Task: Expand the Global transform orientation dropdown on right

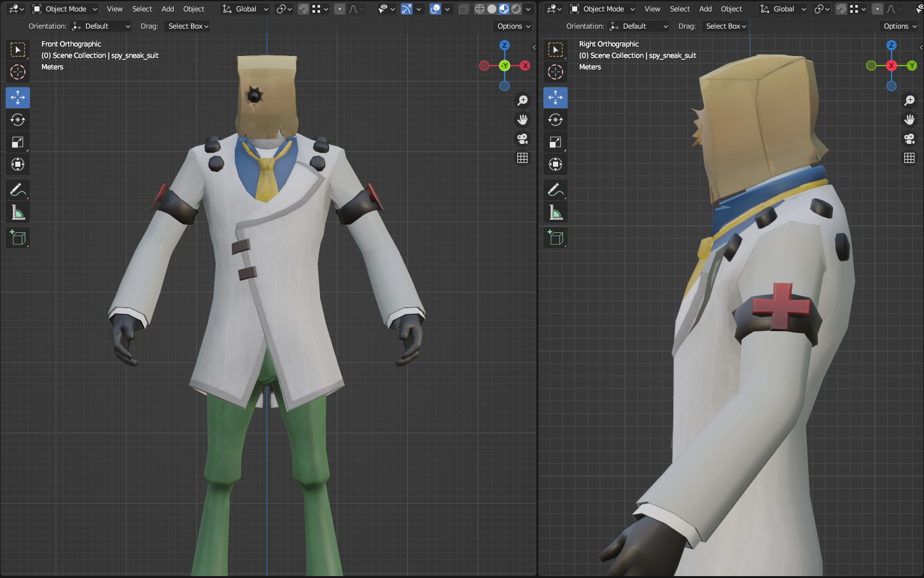Action: click(x=783, y=9)
